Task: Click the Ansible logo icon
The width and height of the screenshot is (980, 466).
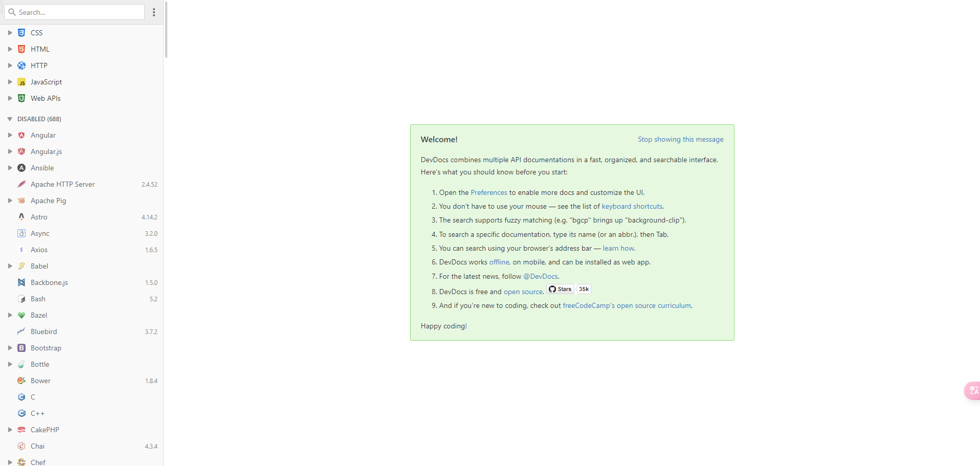Action: point(21,168)
